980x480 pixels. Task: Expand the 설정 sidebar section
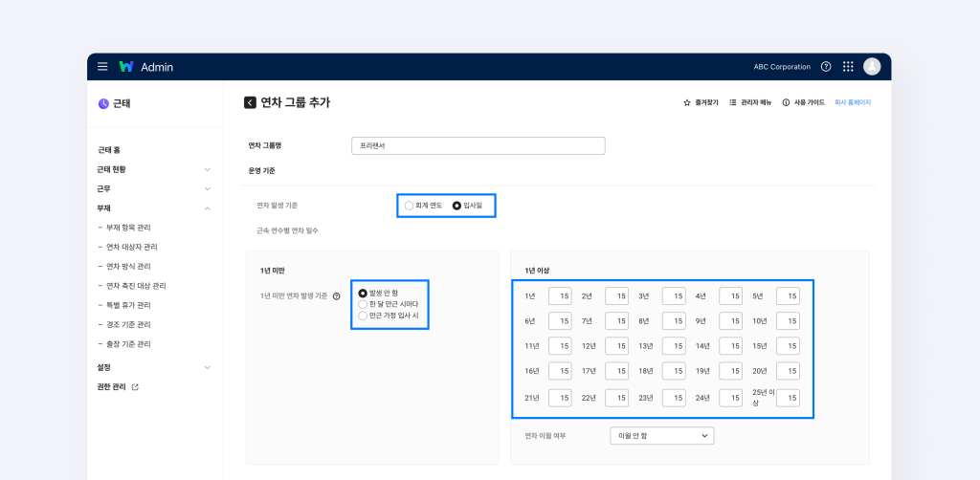click(208, 367)
